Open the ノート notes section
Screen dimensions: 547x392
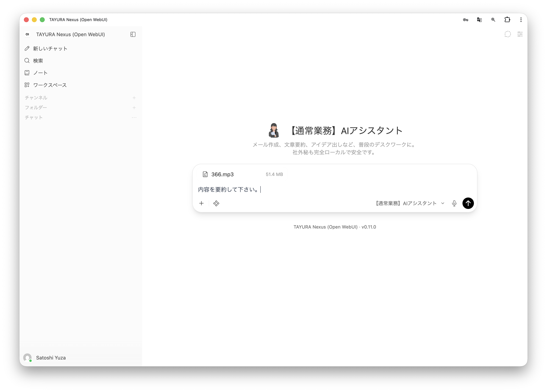point(80,73)
